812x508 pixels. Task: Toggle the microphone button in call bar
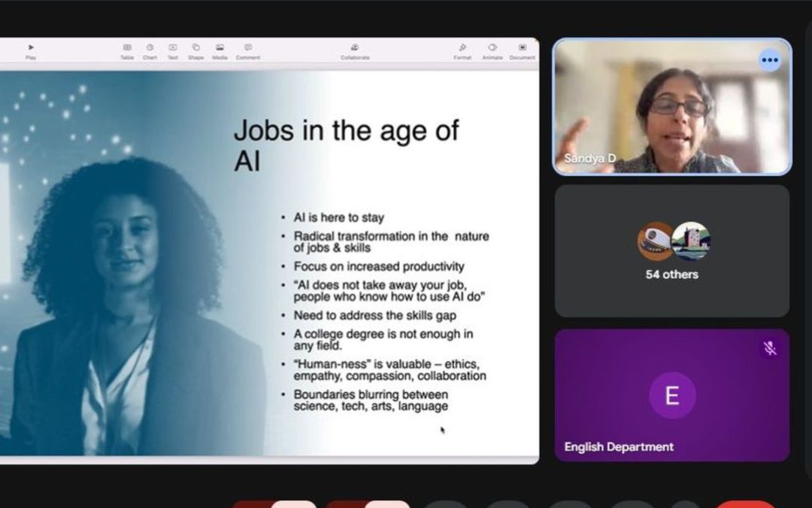[x=294, y=504]
